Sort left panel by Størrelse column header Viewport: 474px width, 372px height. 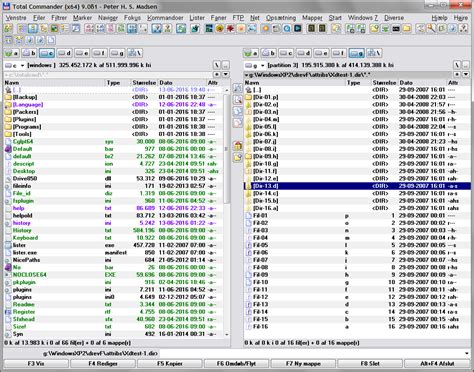point(144,83)
